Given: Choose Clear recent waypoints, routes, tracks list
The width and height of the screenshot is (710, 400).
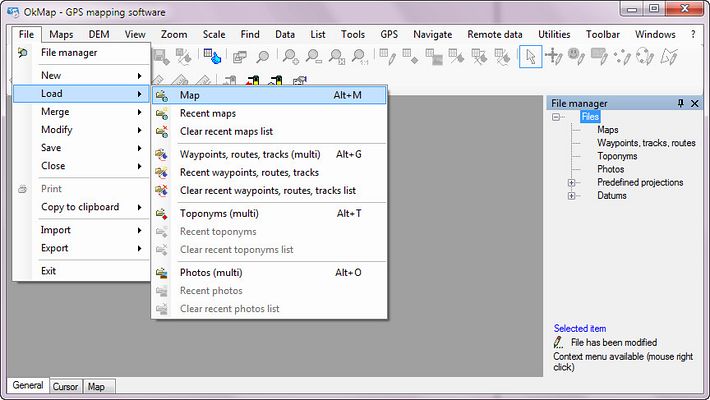Looking at the screenshot, I should pyautogui.click(x=269, y=191).
